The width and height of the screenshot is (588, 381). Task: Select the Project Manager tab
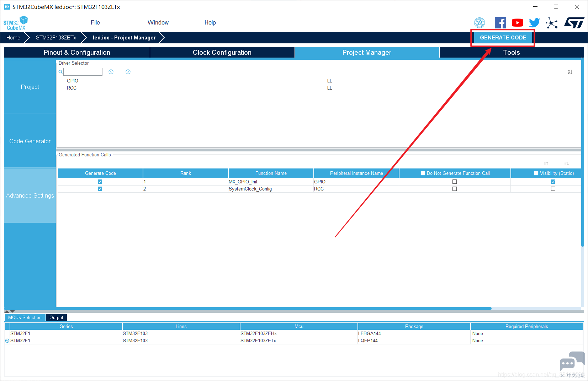(x=367, y=52)
